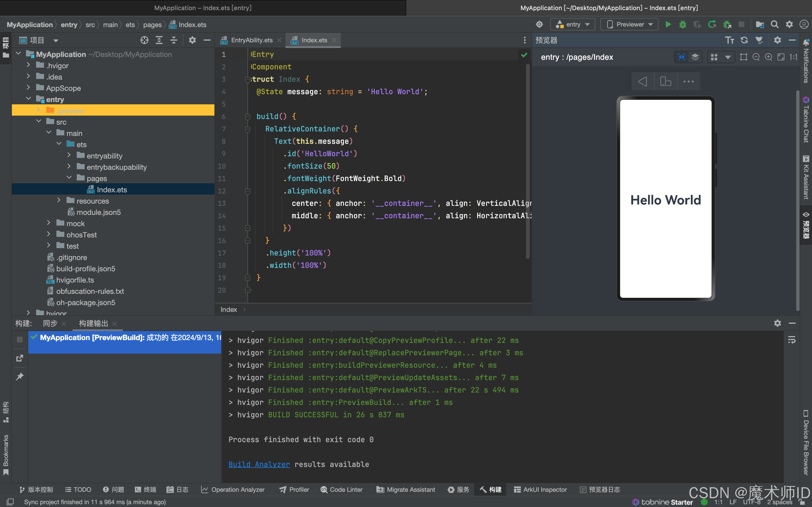
Task: Click the previewer back triangle button
Action: (x=642, y=81)
